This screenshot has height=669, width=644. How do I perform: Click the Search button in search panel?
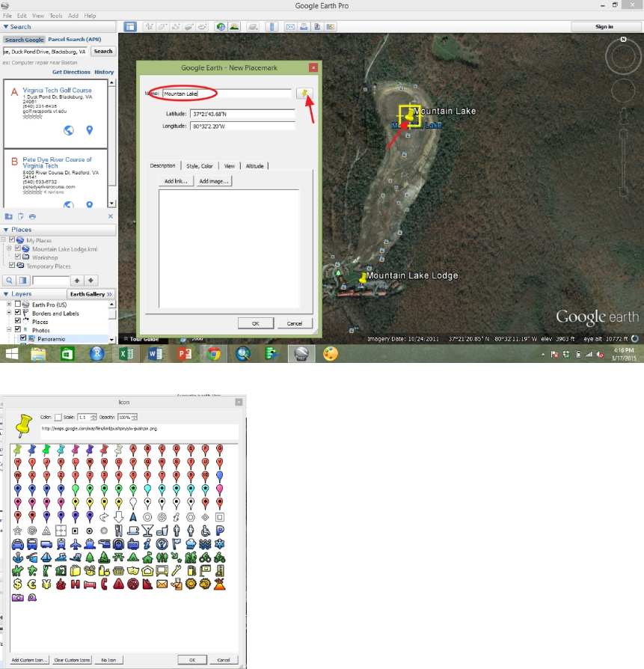[102, 51]
